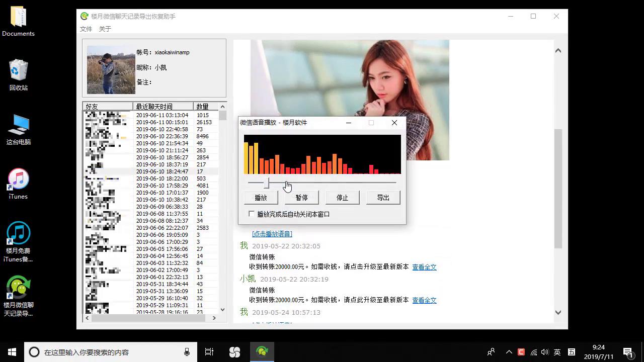This screenshot has width=644, height=362.
Task: Open the Recycle Bin desktop icon
Action: (18, 75)
